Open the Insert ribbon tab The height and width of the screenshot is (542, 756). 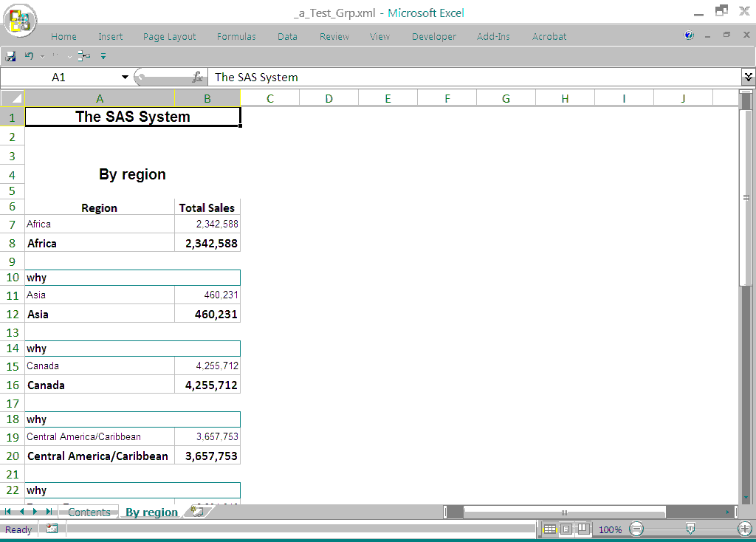coord(111,37)
